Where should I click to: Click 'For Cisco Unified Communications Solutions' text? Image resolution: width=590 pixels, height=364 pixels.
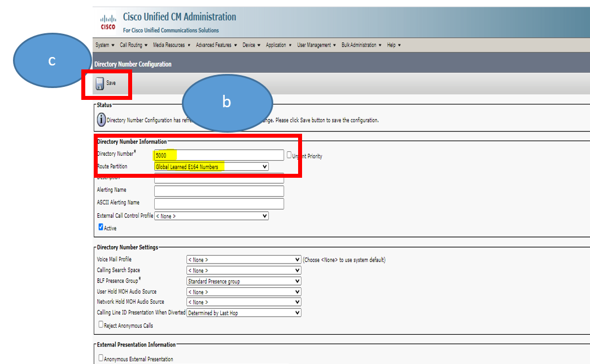coord(171,30)
